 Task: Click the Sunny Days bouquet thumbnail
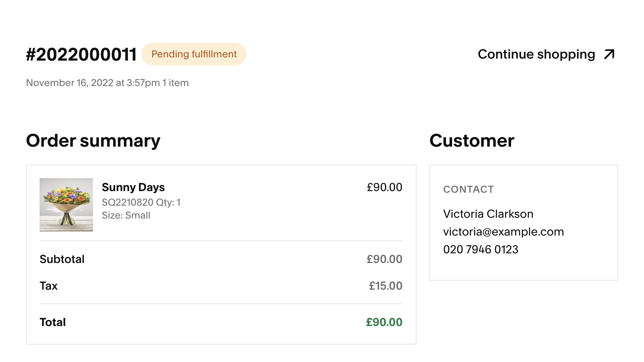point(66,205)
